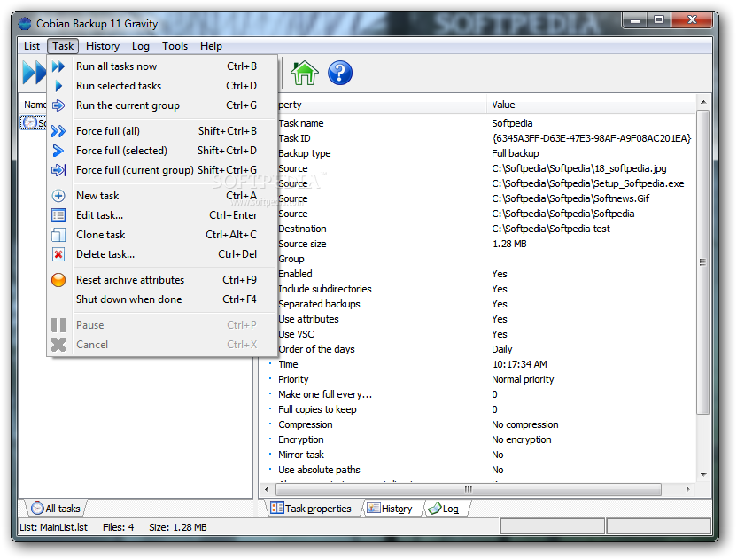
Task: Open Edit task... menu entry
Action: tap(162, 215)
